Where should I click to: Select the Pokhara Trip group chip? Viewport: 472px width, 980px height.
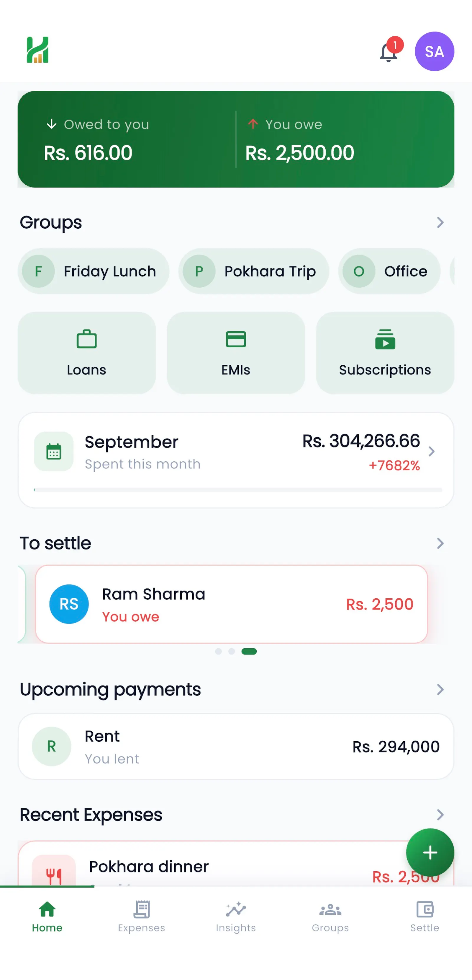click(x=254, y=271)
